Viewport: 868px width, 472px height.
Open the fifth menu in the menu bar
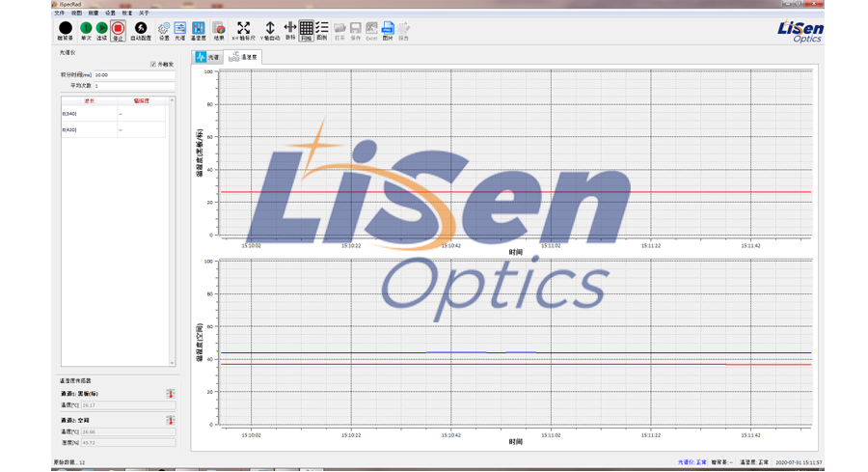coord(127,13)
